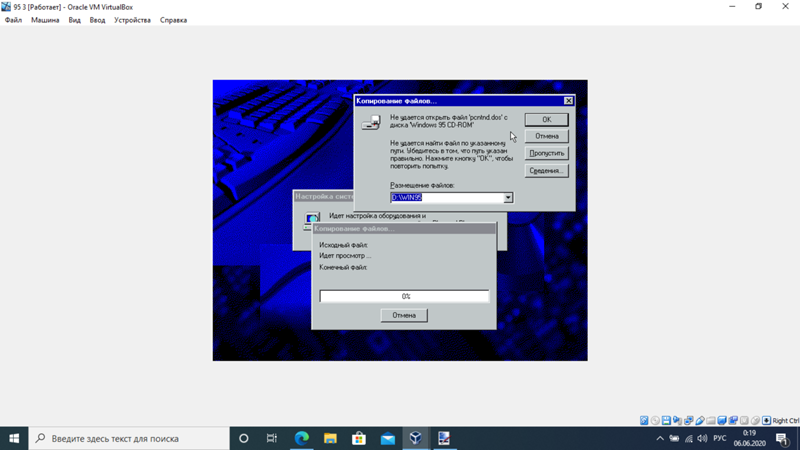This screenshot has width=800, height=450.
Task: Click Отмена in the file copy error dialog
Action: 546,136
